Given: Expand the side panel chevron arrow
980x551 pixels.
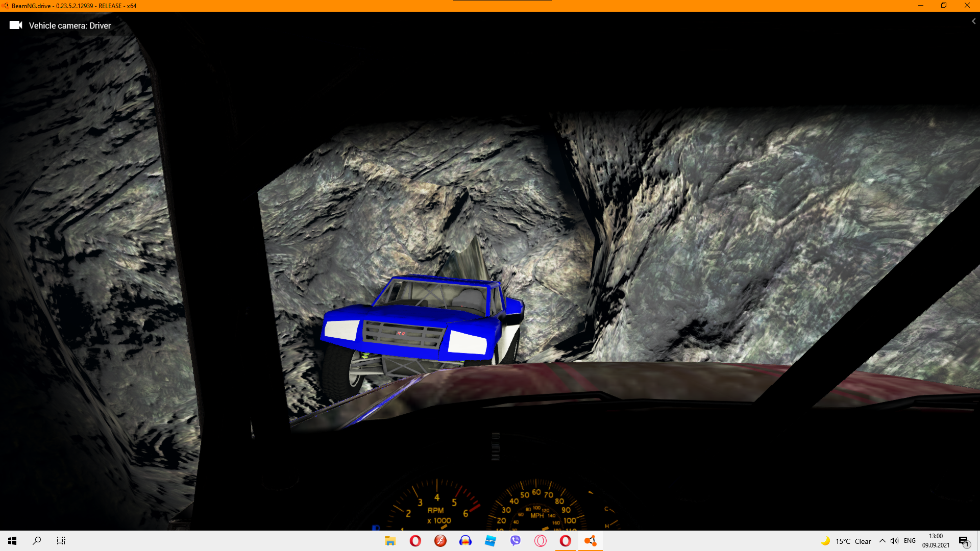Looking at the screenshot, I should (x=973, y=21).
